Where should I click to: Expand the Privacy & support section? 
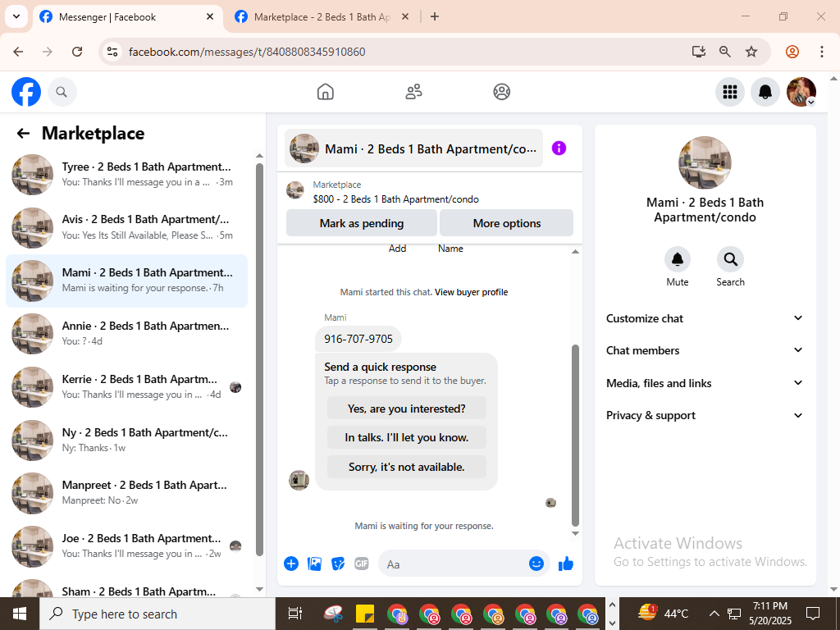coord(705,415)
